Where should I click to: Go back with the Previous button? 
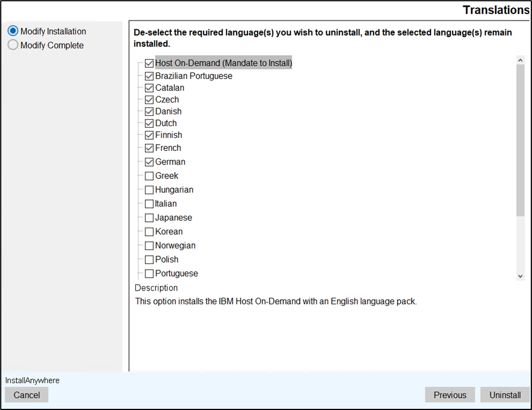[x=450, y=395]
